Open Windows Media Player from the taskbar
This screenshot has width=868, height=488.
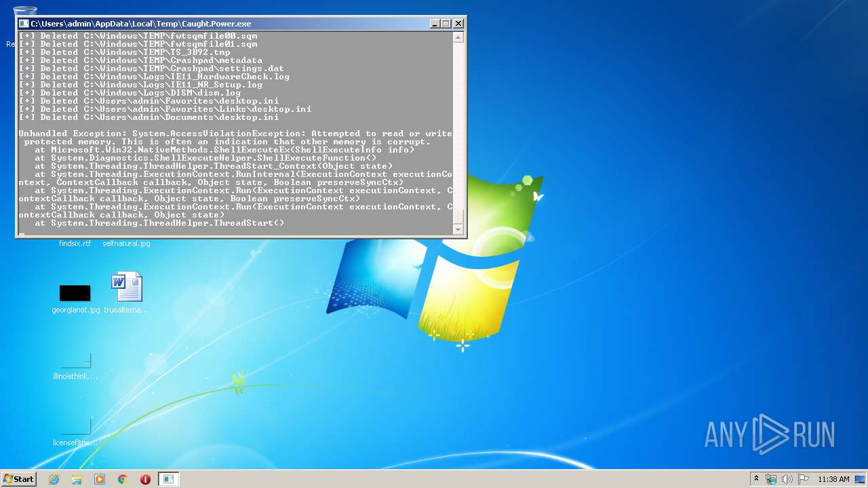tap(100, 479)
